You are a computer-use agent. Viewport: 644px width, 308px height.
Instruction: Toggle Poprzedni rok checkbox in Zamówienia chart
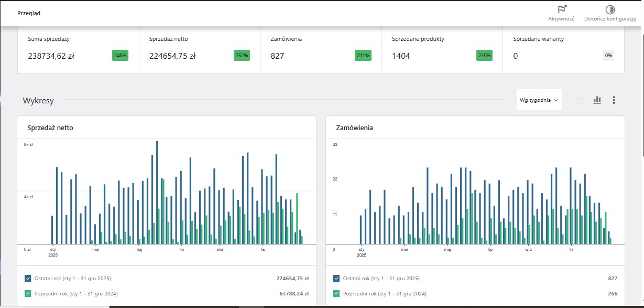pos(336,293)
